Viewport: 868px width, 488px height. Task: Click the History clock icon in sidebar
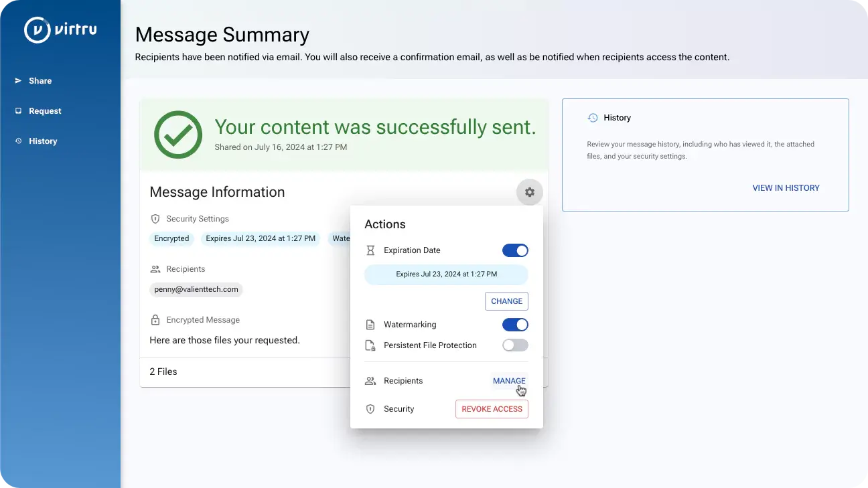point(18,141)
